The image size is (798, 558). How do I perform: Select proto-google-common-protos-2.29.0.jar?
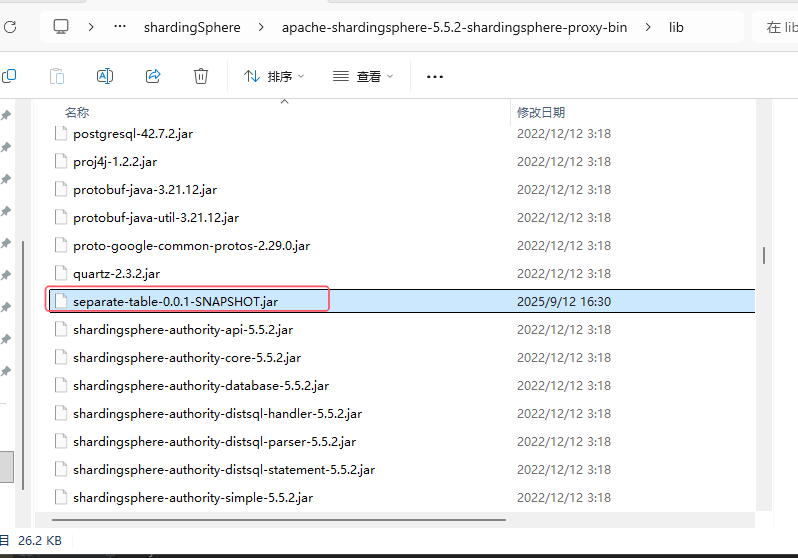point(191,246)
